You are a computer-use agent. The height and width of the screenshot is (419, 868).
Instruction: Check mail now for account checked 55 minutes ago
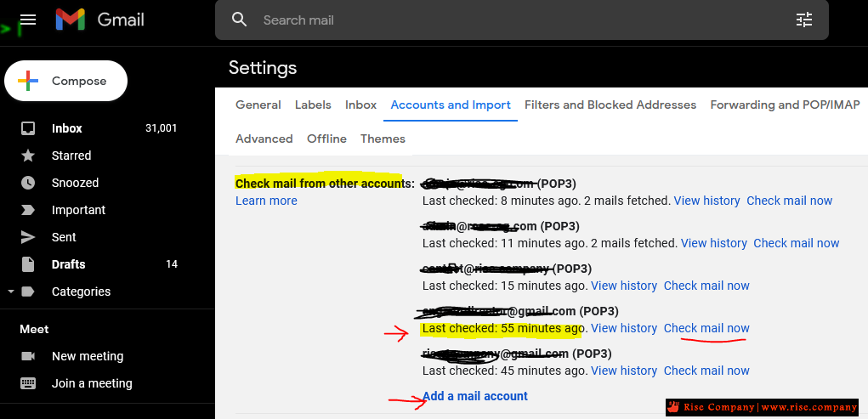point(706,328)
